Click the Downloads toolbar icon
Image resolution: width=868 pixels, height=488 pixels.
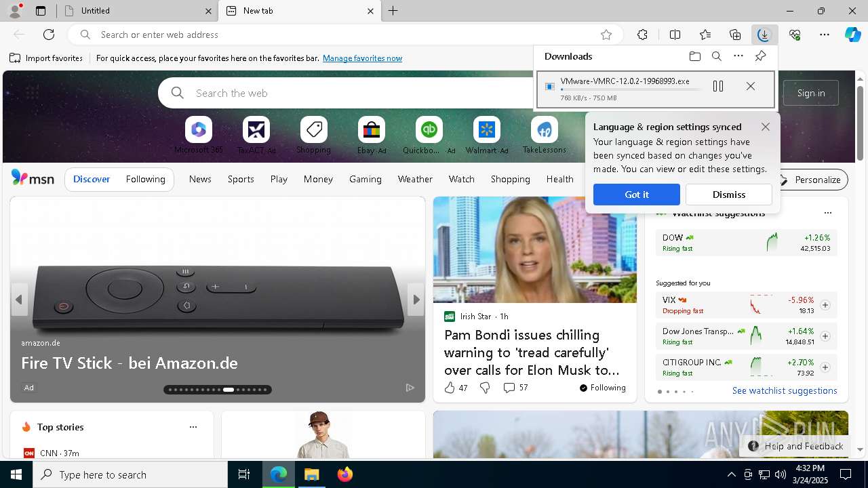coord(764,35)
